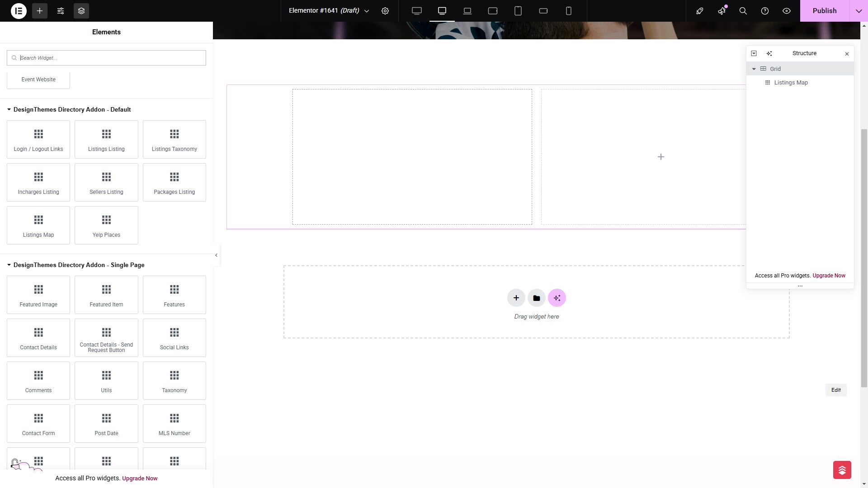
Task: Toggle preview changes eye icon
Action: (787, 11)
